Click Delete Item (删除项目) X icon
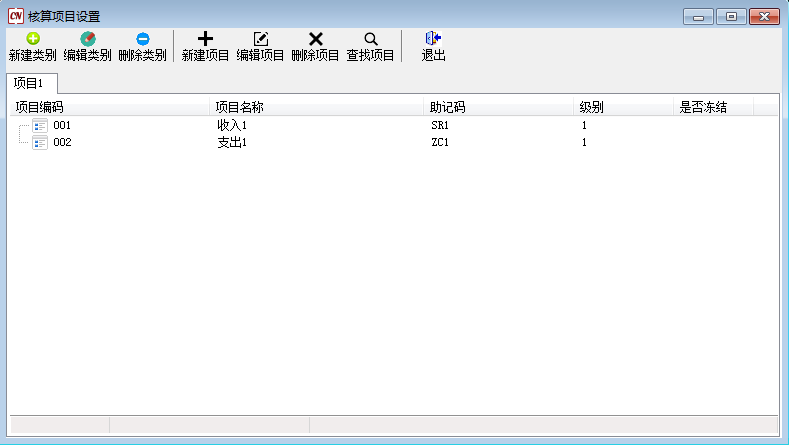Screen dimensions: 789x445 (316, 39)
